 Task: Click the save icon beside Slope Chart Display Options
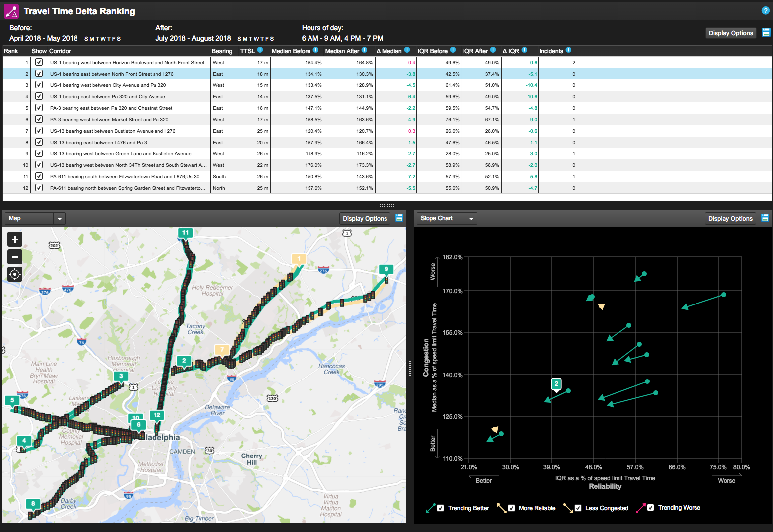click(765, 218)
